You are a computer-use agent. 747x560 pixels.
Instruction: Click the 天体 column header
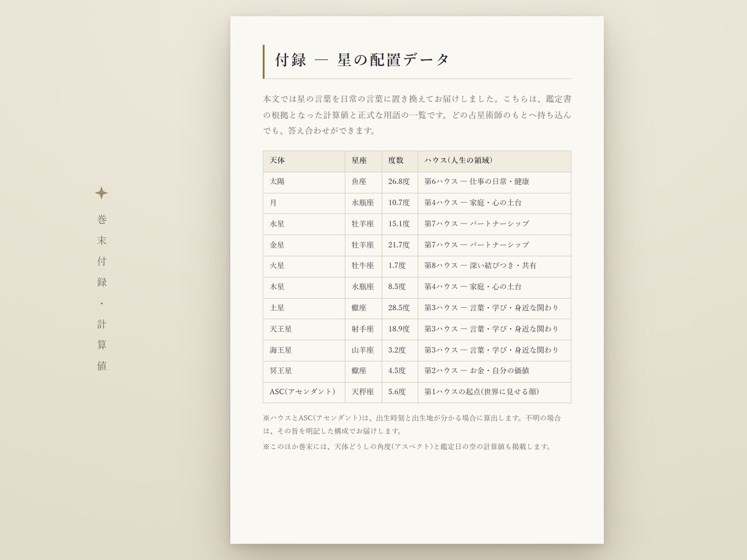(304, 161)
